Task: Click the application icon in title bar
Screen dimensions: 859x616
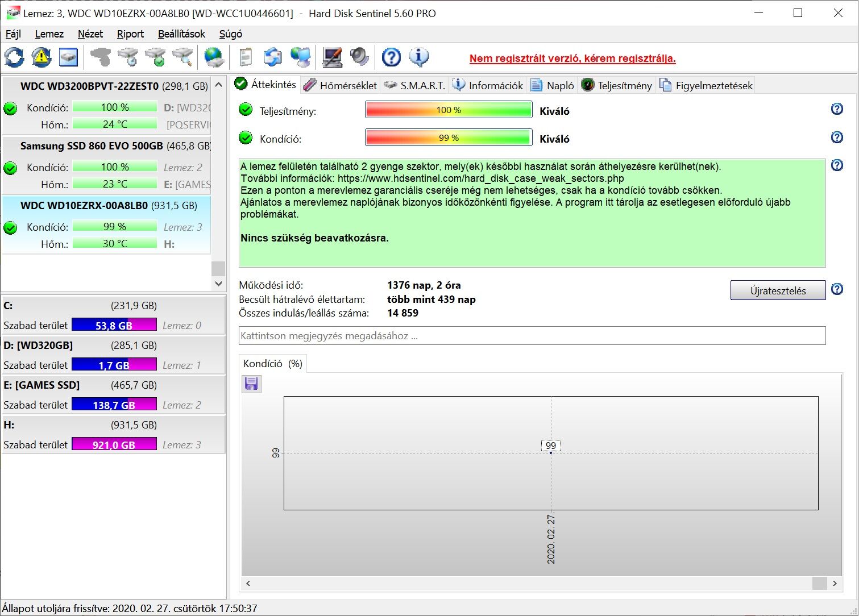Action: (13, 13)
